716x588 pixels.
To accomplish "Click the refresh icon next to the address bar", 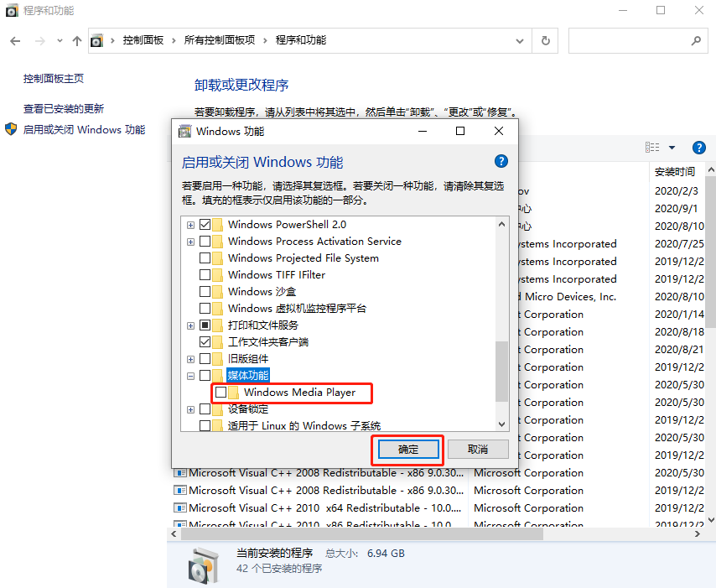I will click(x=544, y=40).
